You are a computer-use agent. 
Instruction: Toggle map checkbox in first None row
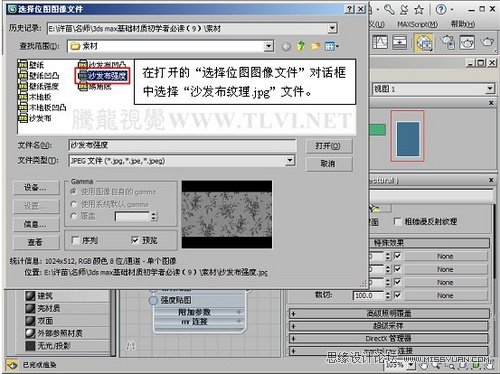click(397, 256)
